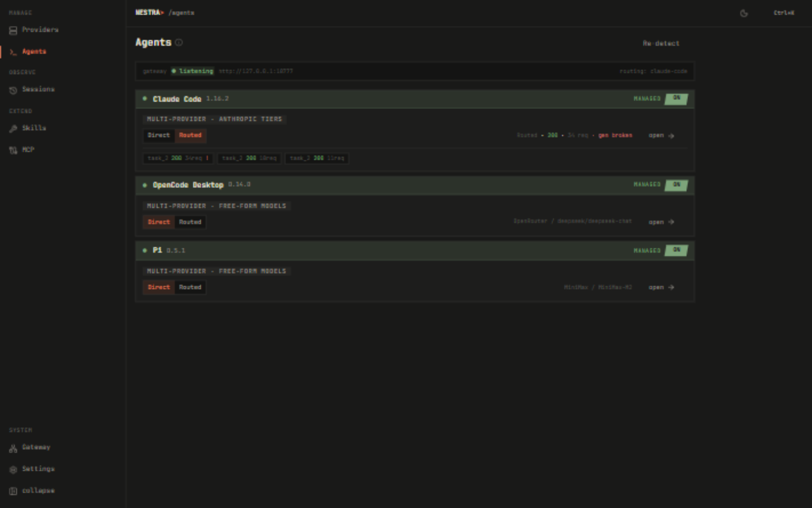
Task: Click the "MULTI-PROVIDER - ANTHROPIC TIERS" tag
Action: click(x=214, y=119)
